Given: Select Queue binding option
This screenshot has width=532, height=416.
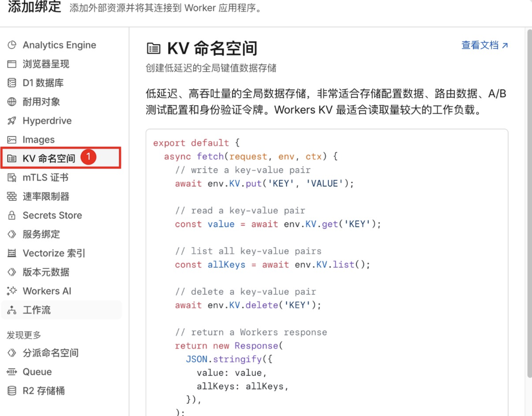Looking at the screenshot, I should point(61,372).
